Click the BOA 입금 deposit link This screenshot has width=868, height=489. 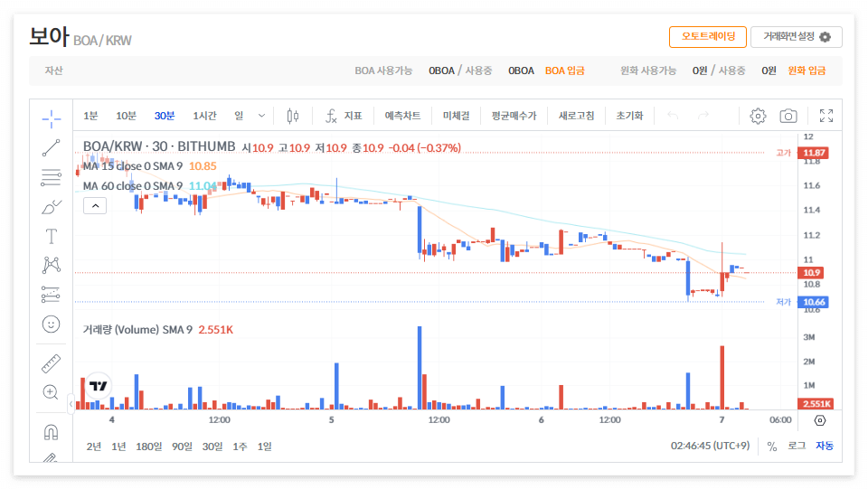pyautogui.click(x=564, y=71)
